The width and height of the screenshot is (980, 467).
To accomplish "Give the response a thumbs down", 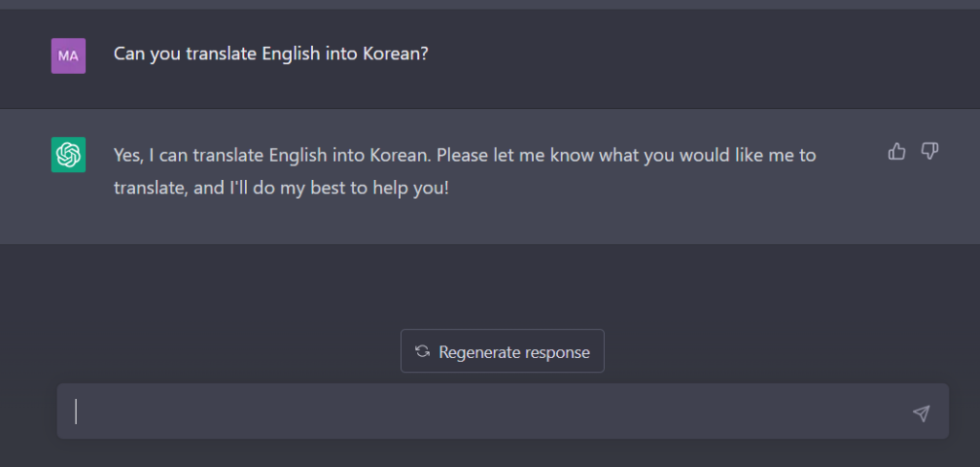I will pyautogui.click(x=929, y=151).
